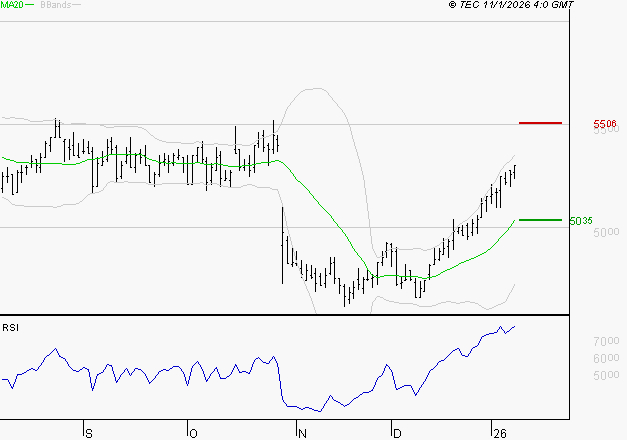Screen dimensions: 627x440
Task: Click the BBands legend label
Action: coord(56,5)
